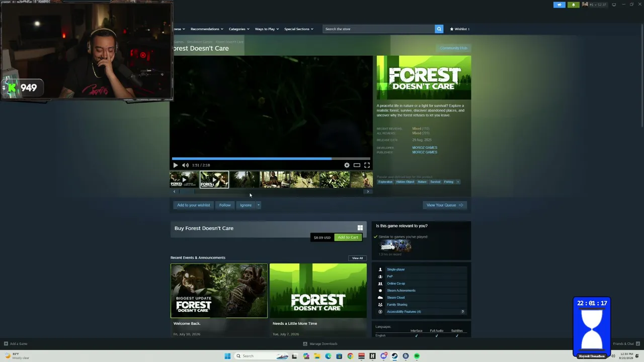Open the Welcome Back update announcement
This screenshot has width=644, height=362.
pos(219,300)
